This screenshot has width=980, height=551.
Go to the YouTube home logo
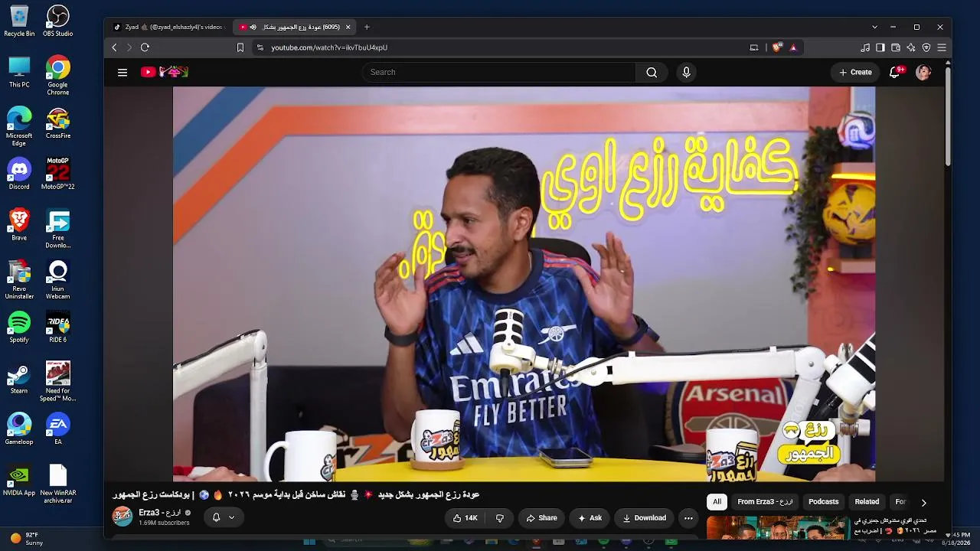tap(165, 72)
